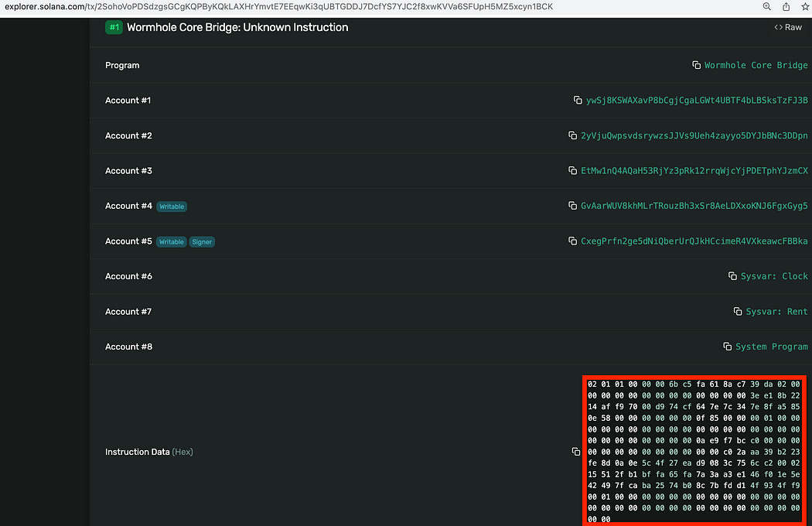The height and width of the screenshot is (526, 812).
Task: Click the browser share icon
Action: tap(786, 7)
